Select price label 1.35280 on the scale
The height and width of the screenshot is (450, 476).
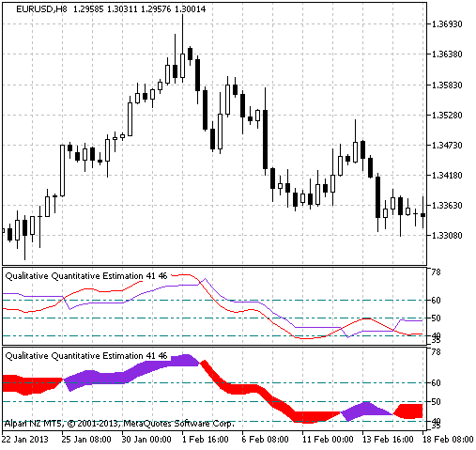click(x=447, y=116)
